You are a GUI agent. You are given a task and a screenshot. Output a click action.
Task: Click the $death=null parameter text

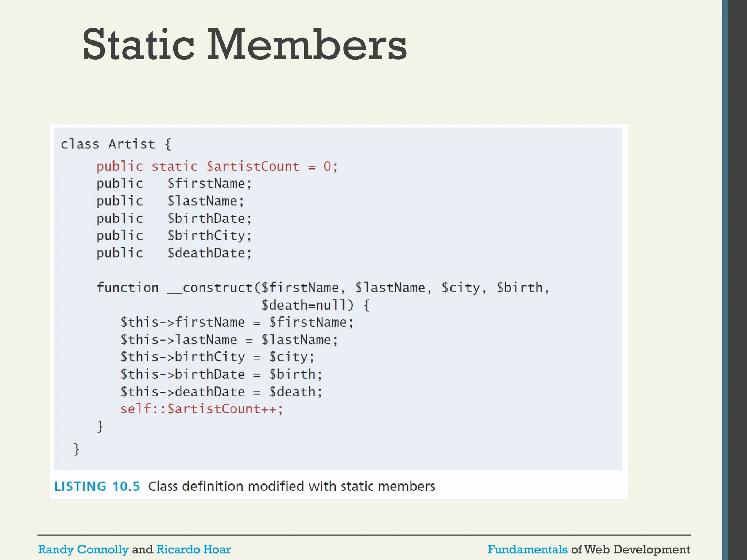point(307,305)
